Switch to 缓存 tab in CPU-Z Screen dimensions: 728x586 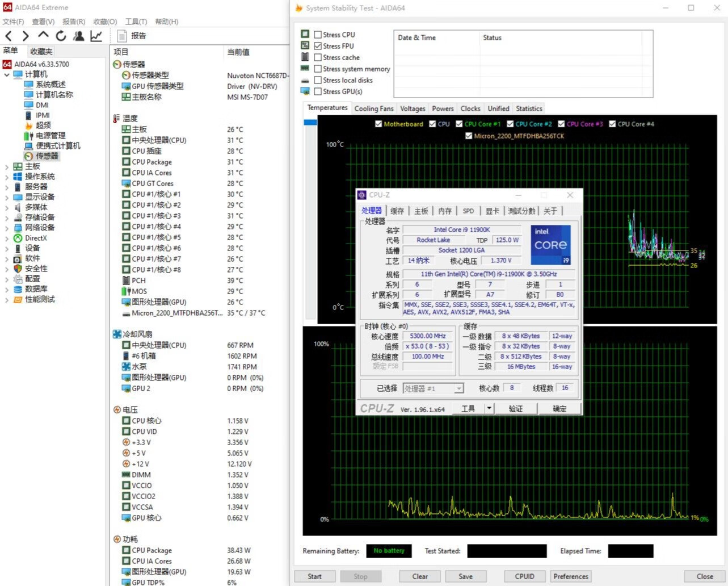[x=397, y=211]
